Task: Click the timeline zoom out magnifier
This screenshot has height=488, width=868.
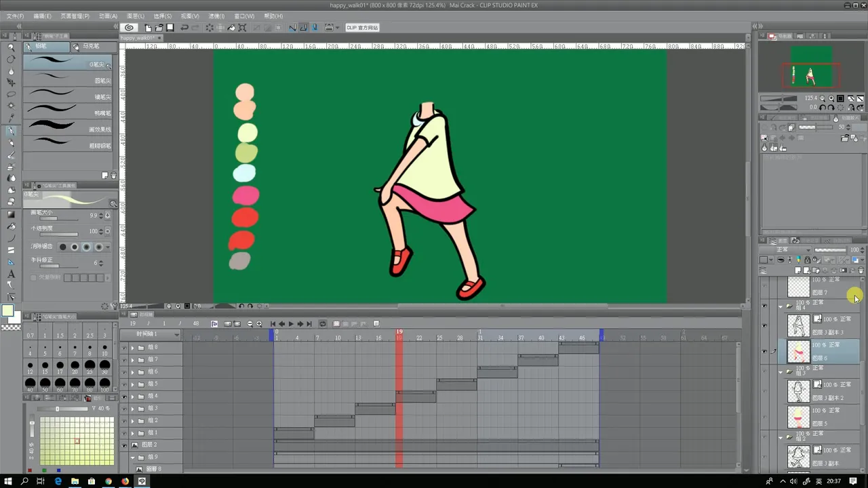Action: [250, 324]
